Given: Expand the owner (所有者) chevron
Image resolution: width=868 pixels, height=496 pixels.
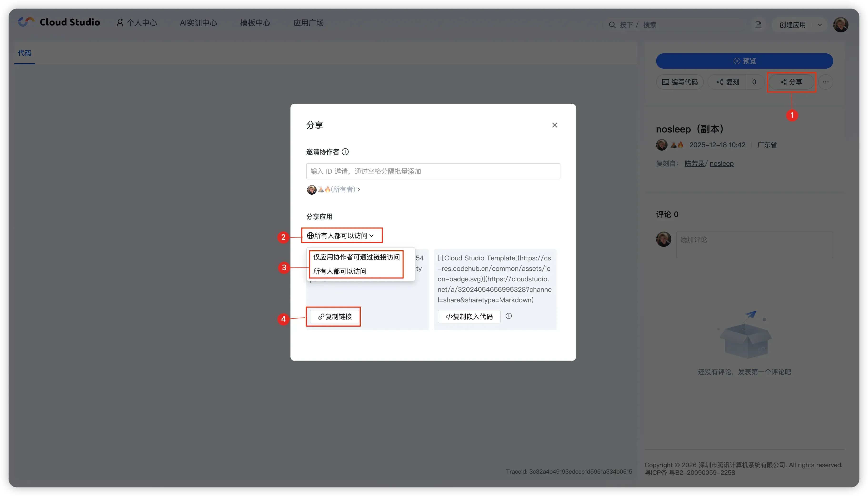Looking at the screenshot, I should click(359, 189).
